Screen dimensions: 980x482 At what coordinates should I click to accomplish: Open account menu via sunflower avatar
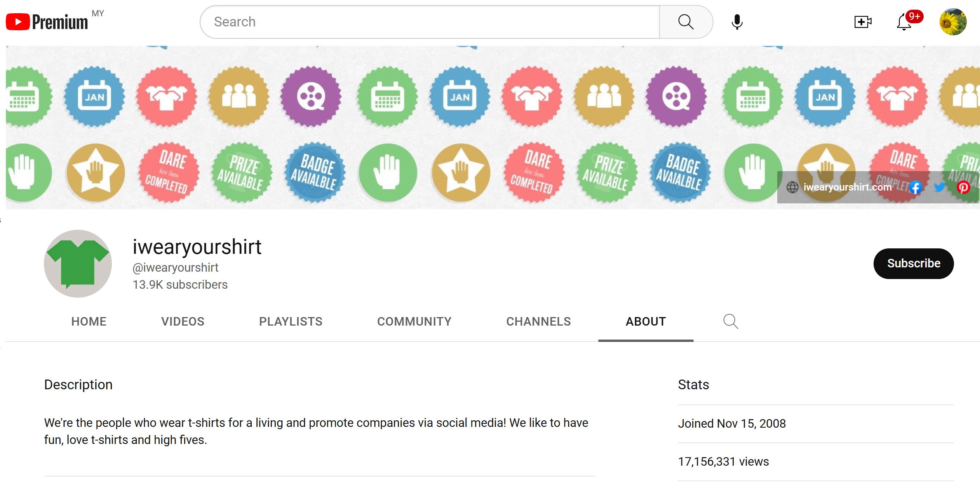(953, 22)
